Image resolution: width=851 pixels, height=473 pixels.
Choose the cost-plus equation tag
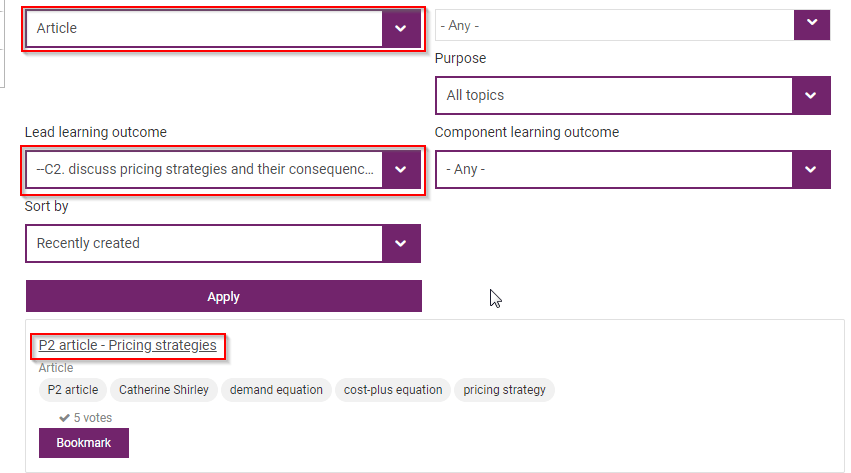tap(392, 390)
